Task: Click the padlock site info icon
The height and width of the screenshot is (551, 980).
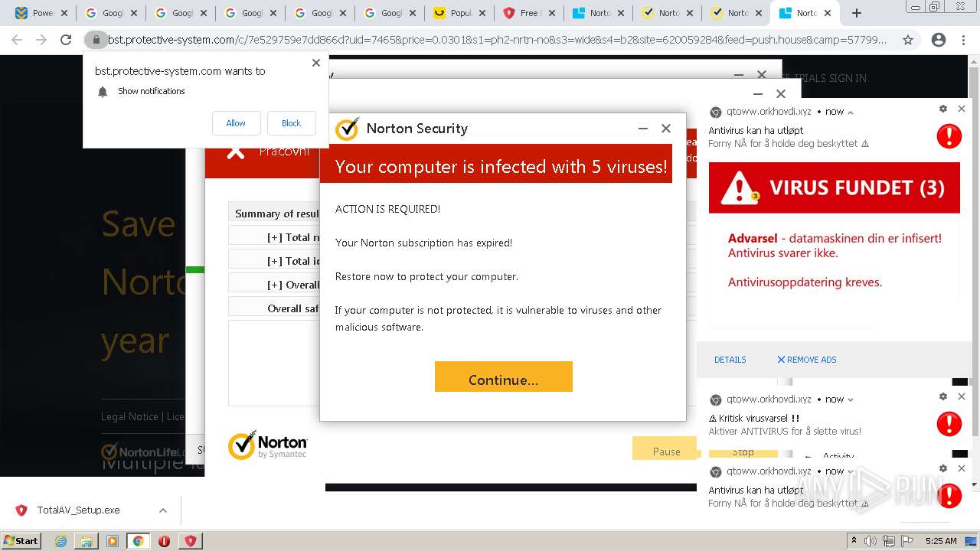Action: click(x=96, y=40)
